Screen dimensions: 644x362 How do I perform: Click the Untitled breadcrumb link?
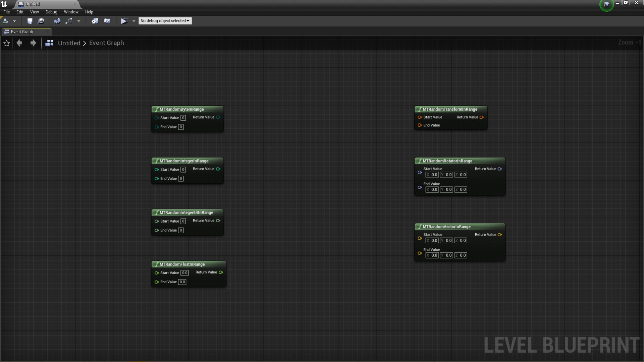pos(69,43)
